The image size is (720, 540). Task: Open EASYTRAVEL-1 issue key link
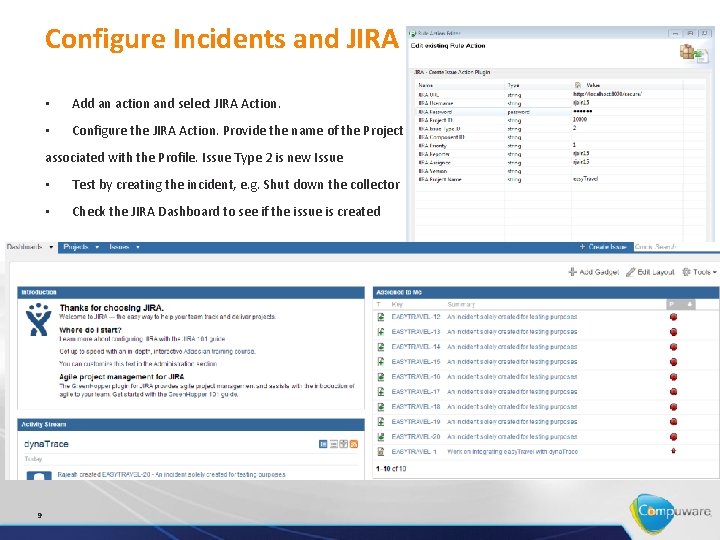pos(414,451)
